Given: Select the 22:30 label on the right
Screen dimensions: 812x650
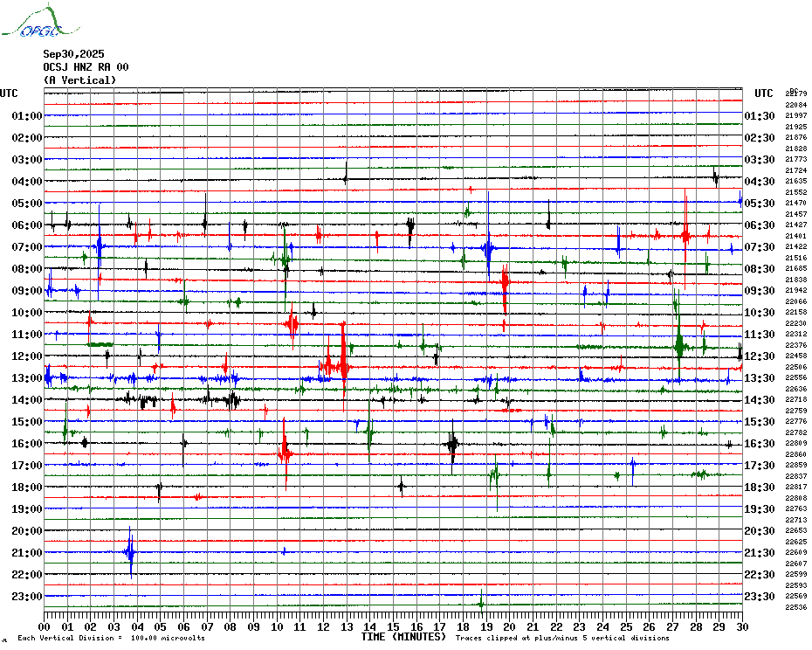Looking at the screenshot, I should pos(760,574).
